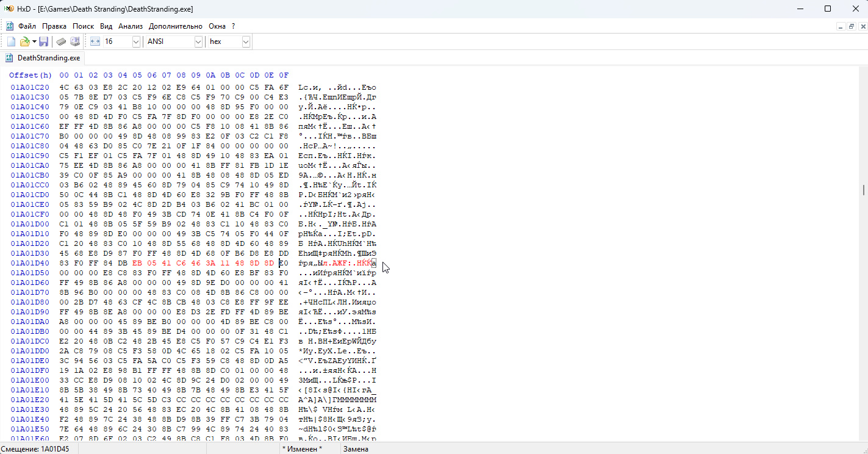This screenshot has width=868, height=454.
Task: Click the Offset(h) column header
Action: point(30,75)
